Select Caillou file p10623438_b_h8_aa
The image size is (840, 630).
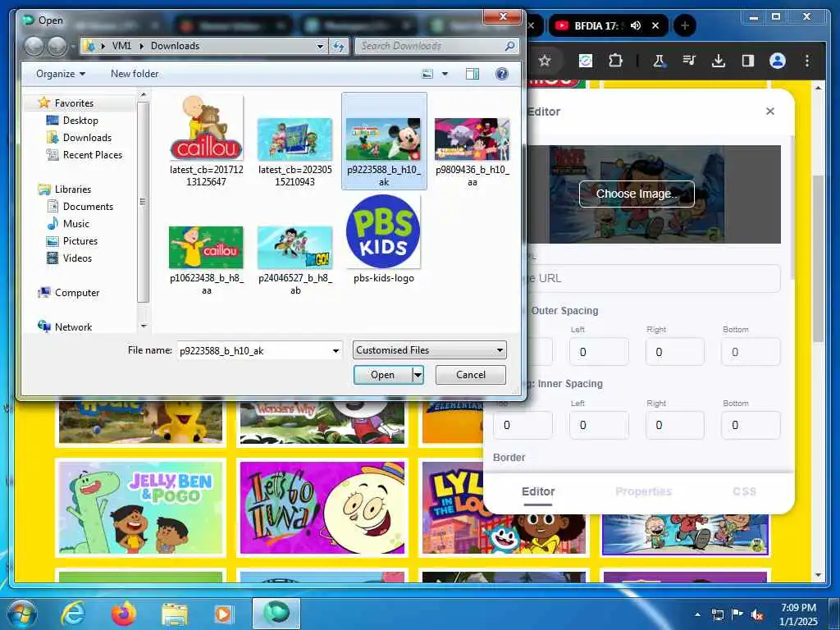tap(206, 260)
